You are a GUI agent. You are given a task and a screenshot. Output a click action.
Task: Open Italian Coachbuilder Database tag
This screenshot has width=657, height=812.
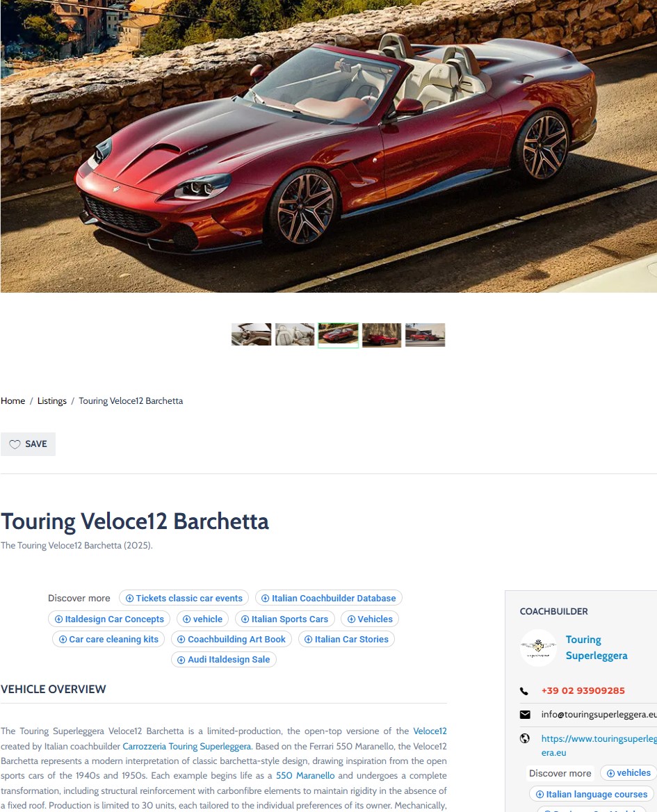coord(329,598)
